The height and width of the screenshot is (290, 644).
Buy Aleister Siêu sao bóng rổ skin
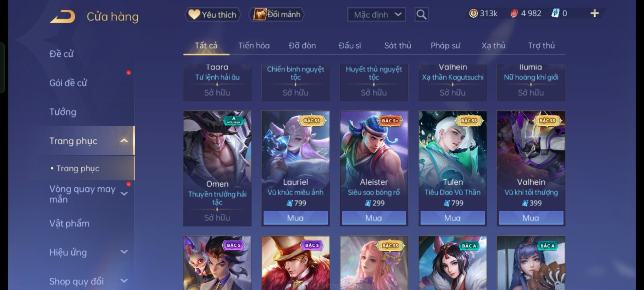pos(374,218)
